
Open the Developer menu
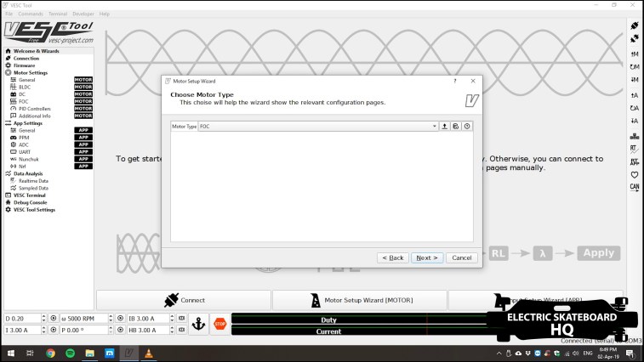click(x=83, y=14)
